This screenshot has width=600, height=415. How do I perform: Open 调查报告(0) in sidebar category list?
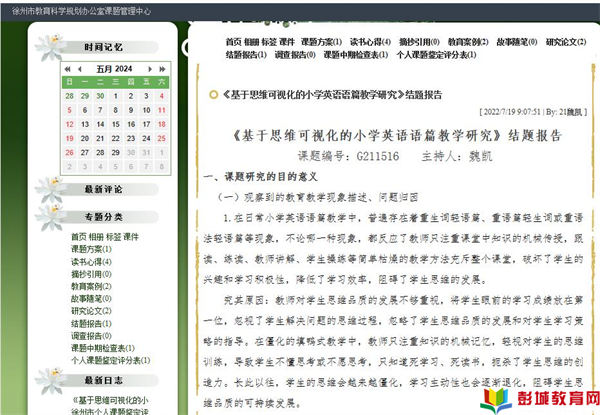(91, 336)
